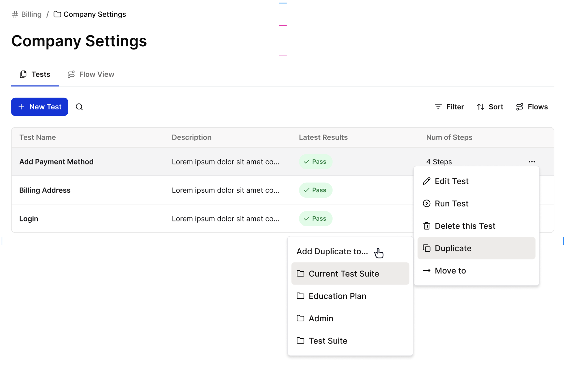Open the three-dot menu on Add Payment Method row
Screen dimensions: 570x392
(532, 161)
